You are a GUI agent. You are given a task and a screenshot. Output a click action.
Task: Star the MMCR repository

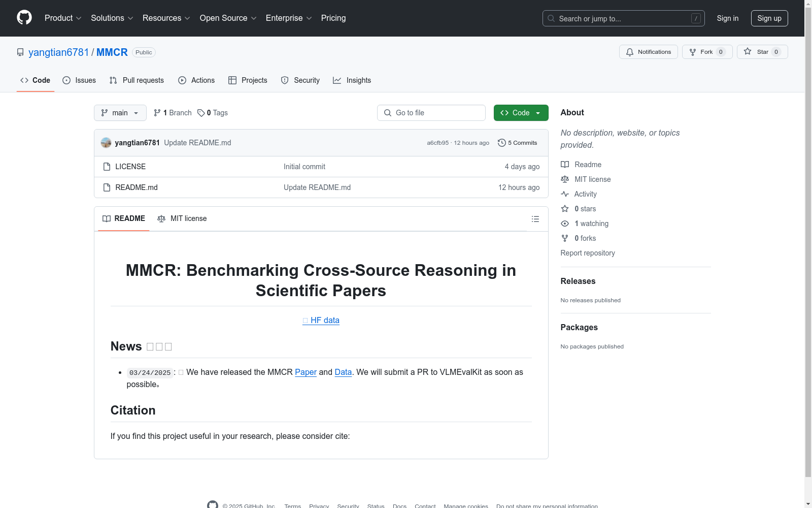pyautogui.click(x=762, y=52)
